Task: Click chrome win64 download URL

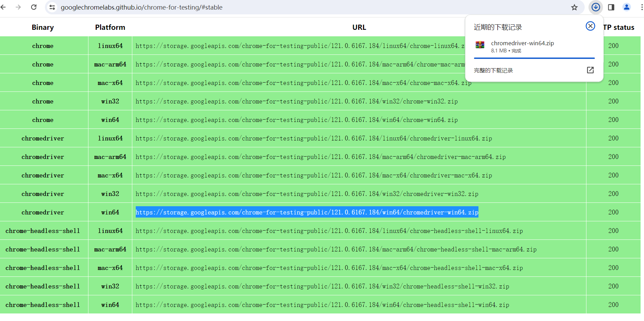Action: point(296,120)
